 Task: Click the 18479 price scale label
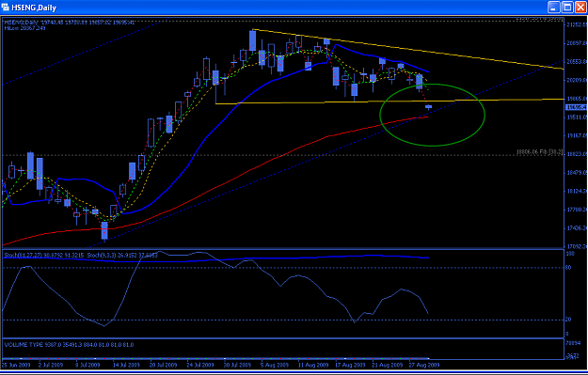576,173
